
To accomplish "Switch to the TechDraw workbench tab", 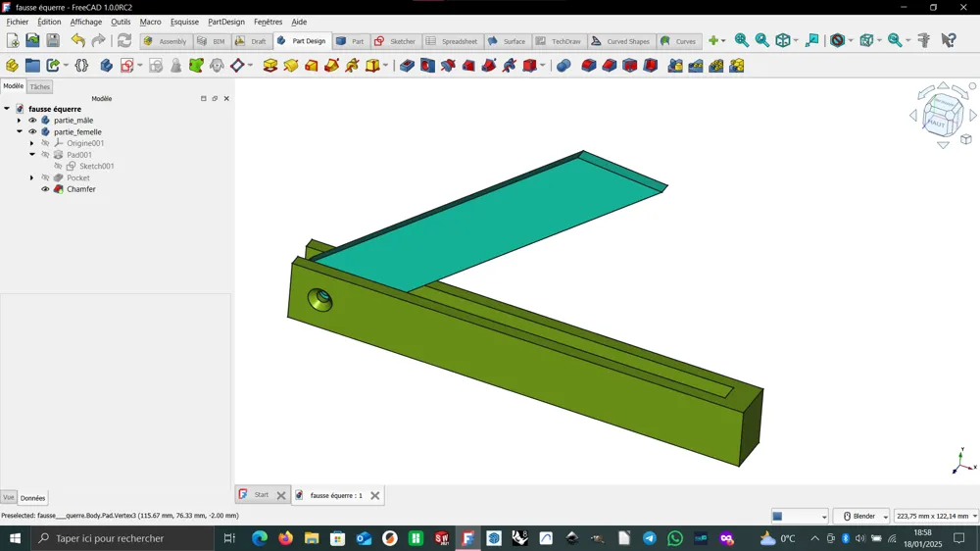I will point(559,41).
